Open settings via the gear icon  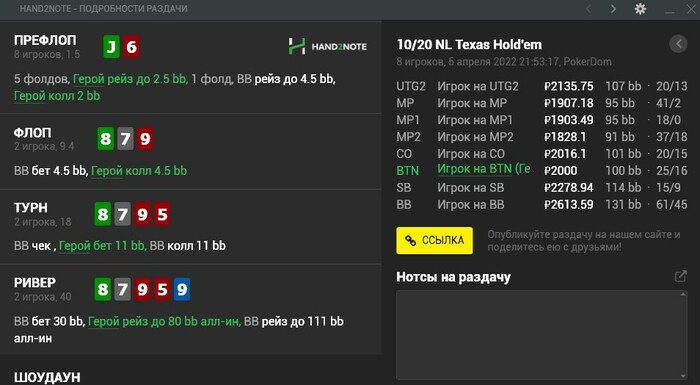click(x=640, y=9)
